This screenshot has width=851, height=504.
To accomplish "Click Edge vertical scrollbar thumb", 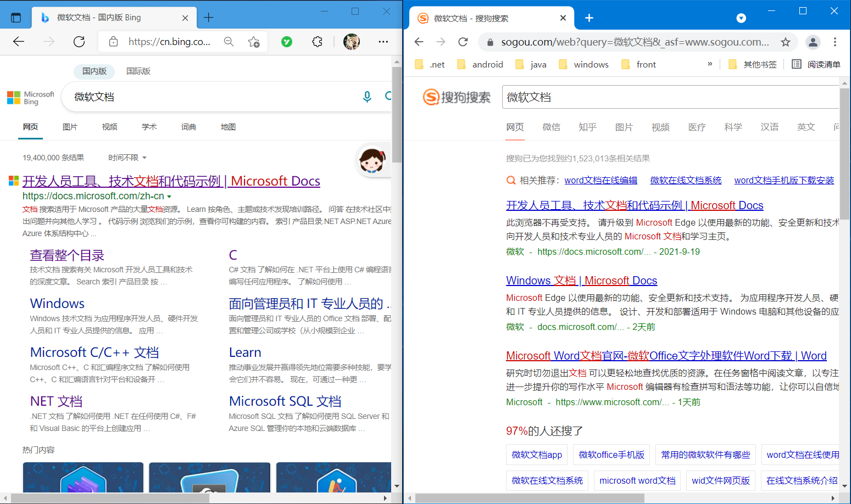I will click(x=397, y=115).
